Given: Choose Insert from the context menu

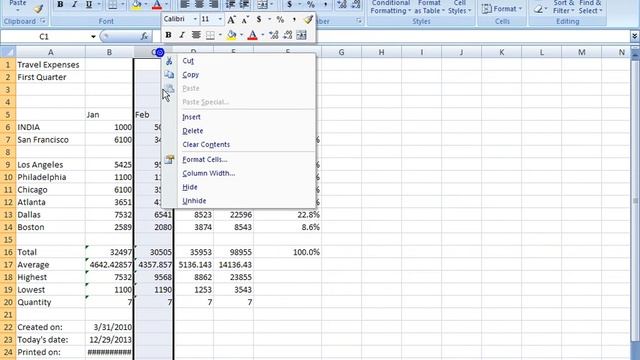Looking at the screenshot, I should coord(191,117).
